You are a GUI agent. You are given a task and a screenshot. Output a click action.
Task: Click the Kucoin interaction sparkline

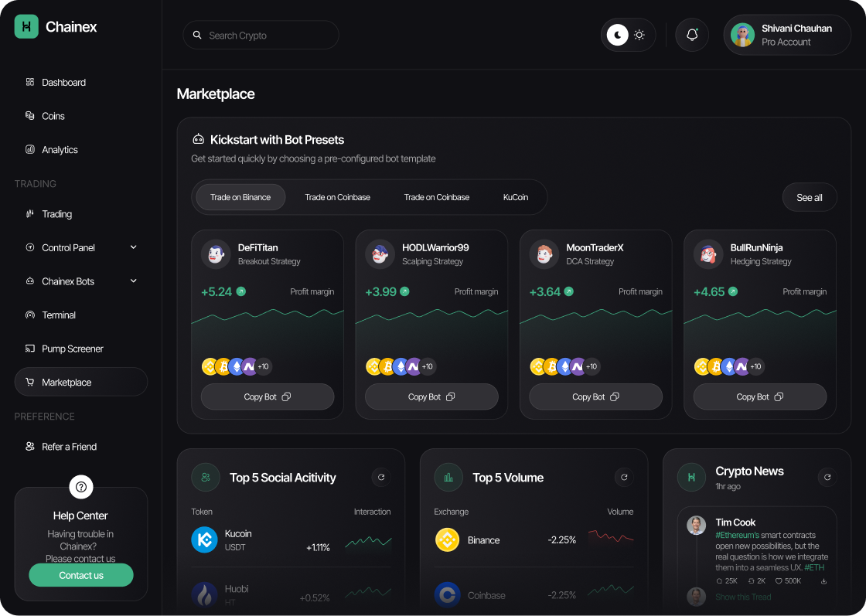tap(368, 543)
